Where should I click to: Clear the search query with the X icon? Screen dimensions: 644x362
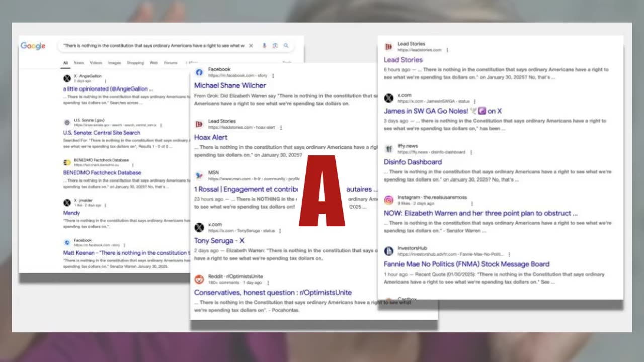pos(251,46)
